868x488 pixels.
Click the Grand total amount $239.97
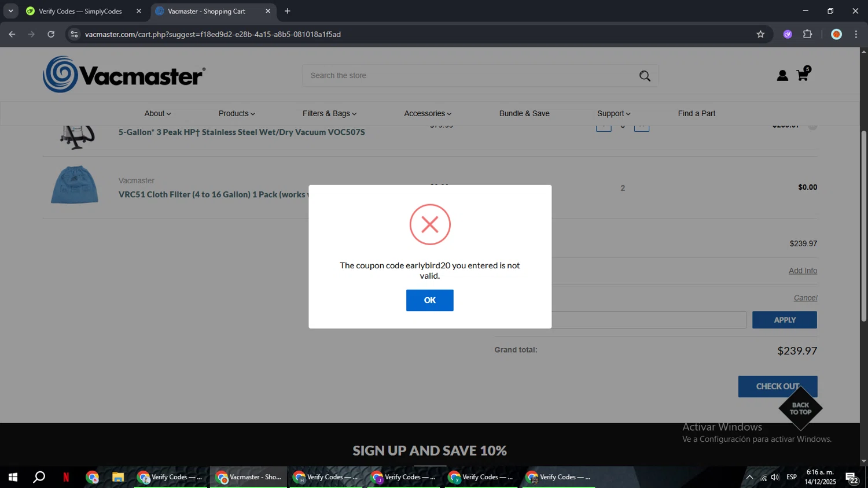[797, 350]
